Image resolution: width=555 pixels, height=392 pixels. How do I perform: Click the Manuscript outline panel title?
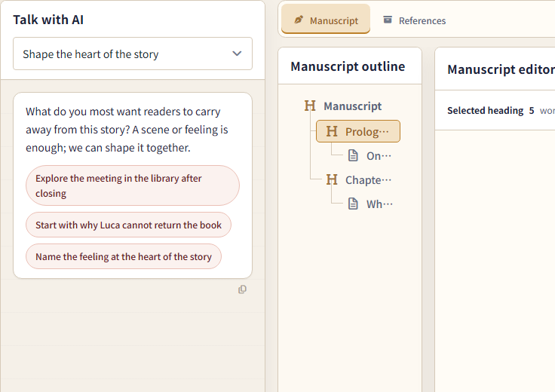point(348,66)
